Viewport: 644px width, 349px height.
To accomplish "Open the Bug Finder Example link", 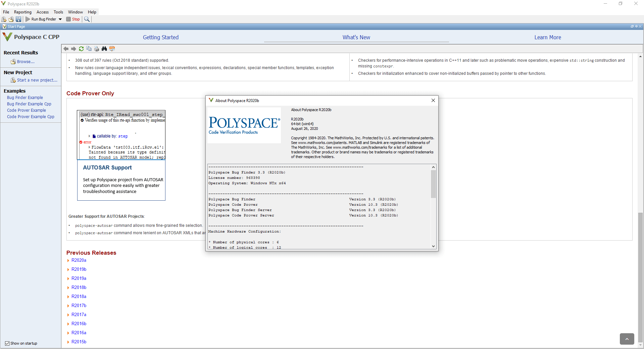I will pos(25,98).
